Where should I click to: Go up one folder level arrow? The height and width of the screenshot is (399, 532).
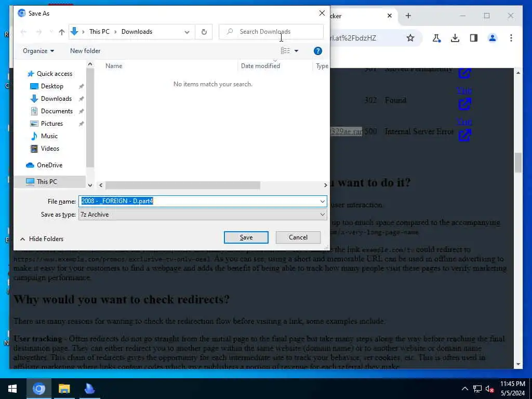(x=61, y=32)
